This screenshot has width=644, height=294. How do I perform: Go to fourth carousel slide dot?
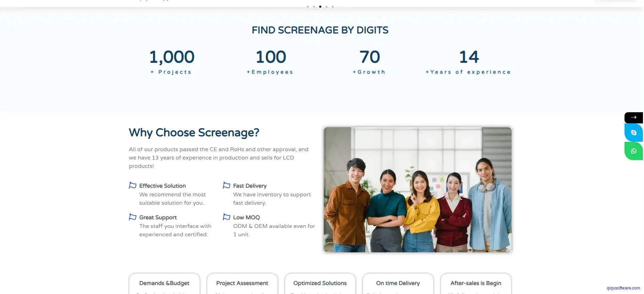(x=327, y=7)
